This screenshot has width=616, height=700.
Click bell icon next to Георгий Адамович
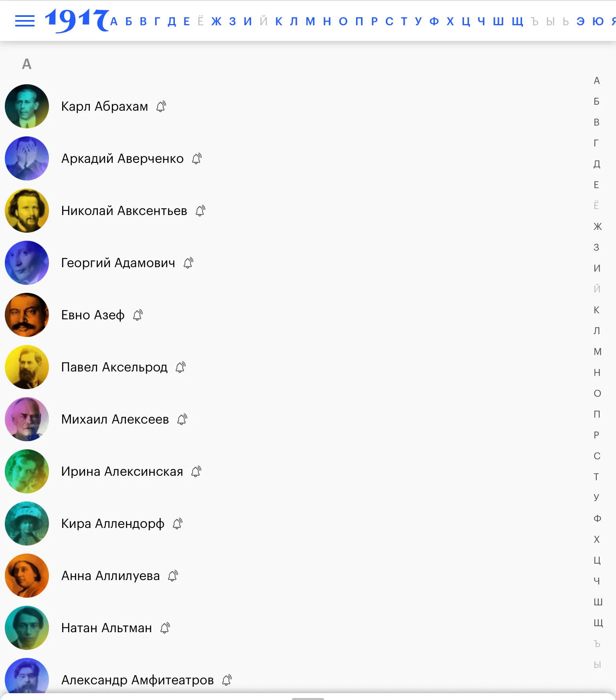point(188,263)
